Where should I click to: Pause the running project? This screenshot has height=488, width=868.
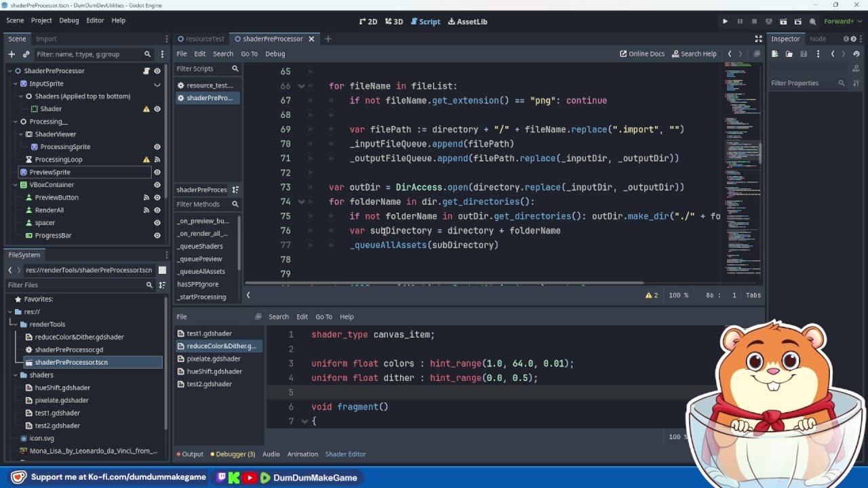pyautogui.click(x=740, y=22)
